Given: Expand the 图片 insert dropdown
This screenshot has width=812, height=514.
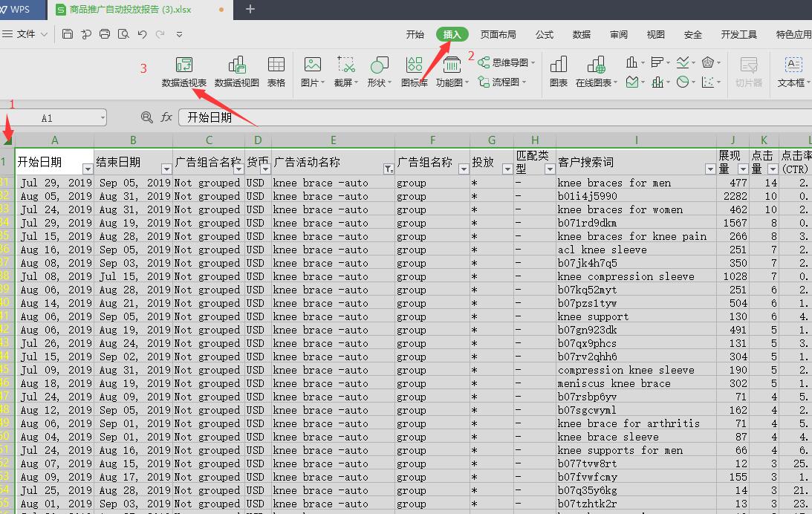Looking at the screenshot, I should coord(325,83).
